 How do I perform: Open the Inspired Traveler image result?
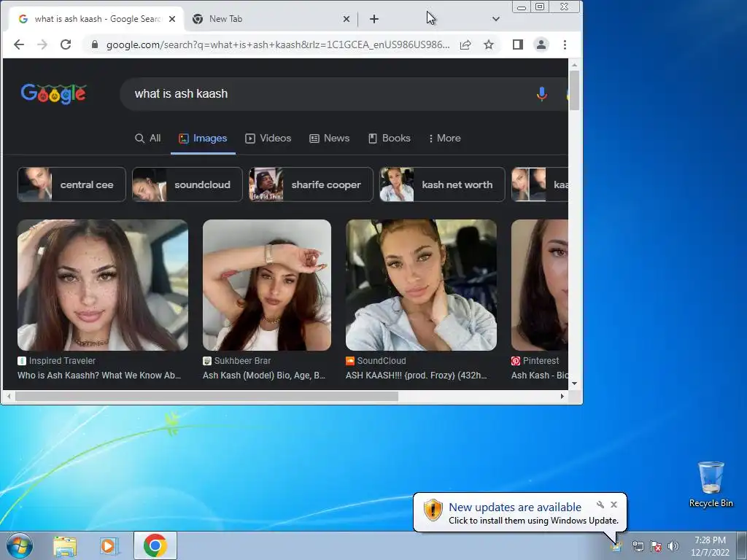(103, 285)
